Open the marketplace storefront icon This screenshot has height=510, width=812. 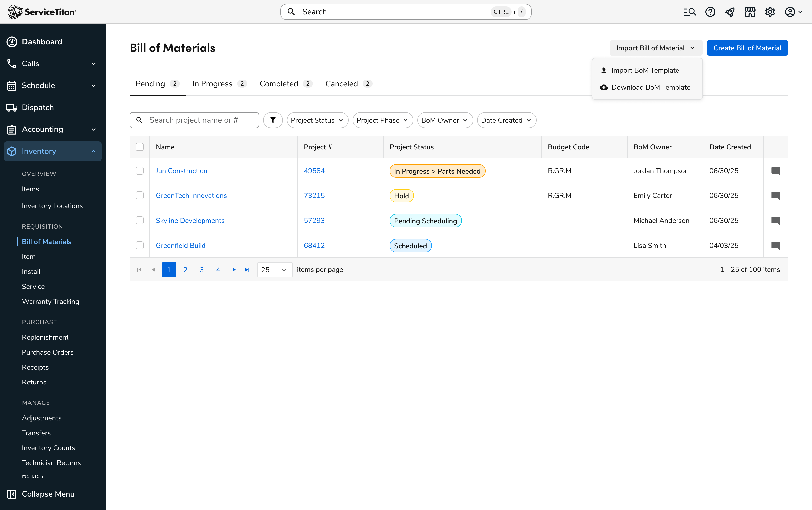pyautogui.click(x=750, y=12)
